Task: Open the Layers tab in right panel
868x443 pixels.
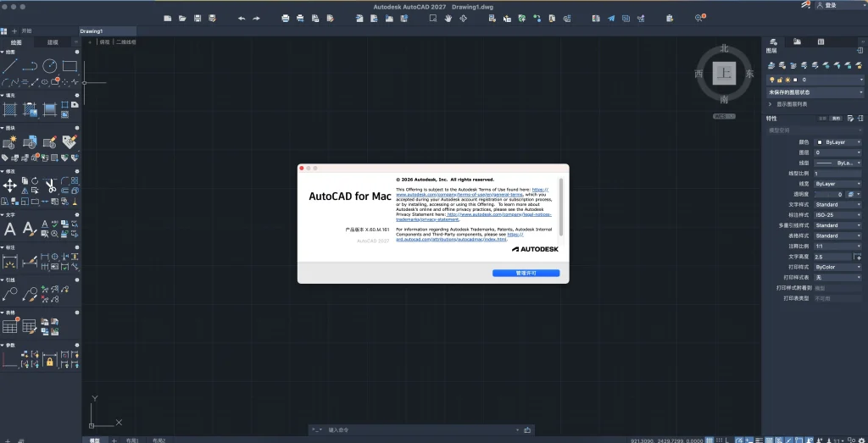Action: click(x=773, y=42)
